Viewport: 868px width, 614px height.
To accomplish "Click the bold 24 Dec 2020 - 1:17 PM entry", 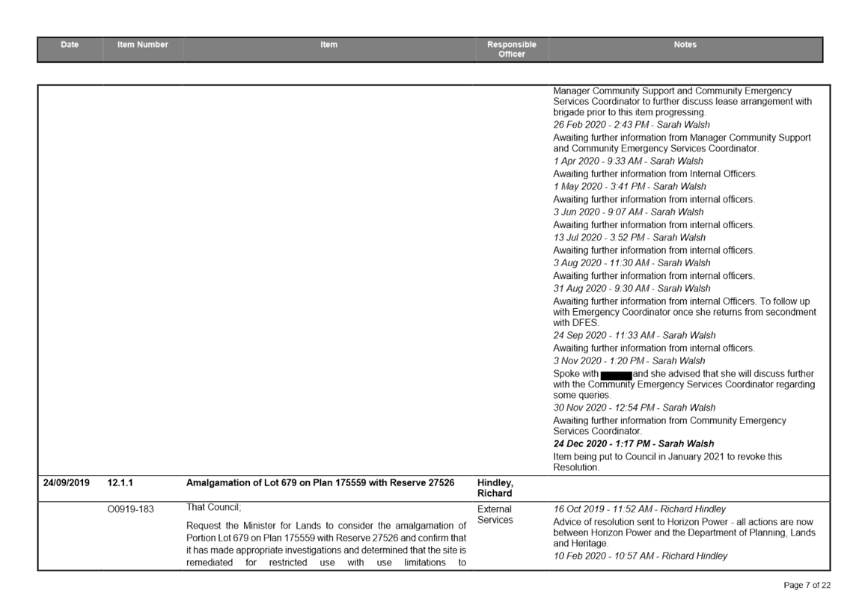I will point(634,443).
